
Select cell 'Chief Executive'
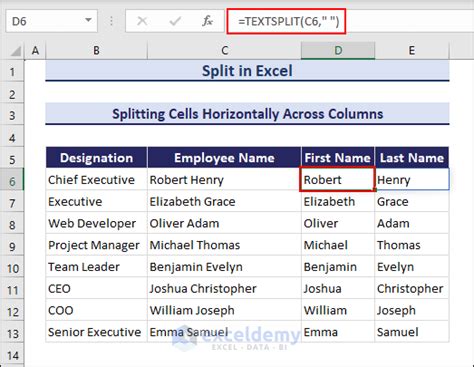click(96, 180)
